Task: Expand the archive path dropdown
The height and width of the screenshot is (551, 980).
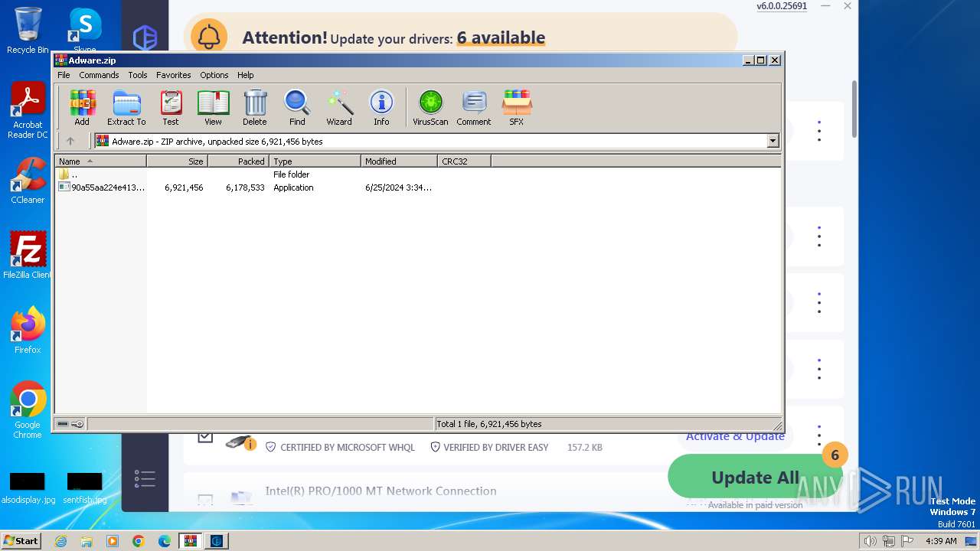Action: [x=773, y=141]
